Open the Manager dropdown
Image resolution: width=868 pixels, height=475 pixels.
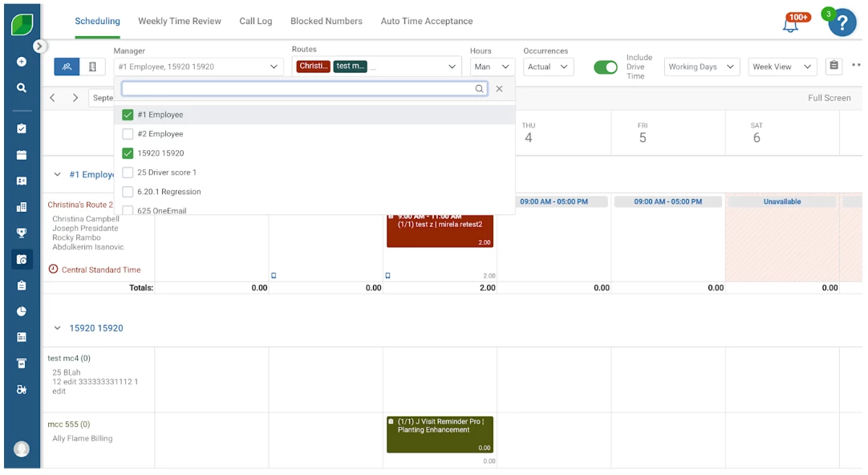tap(198, 67)
